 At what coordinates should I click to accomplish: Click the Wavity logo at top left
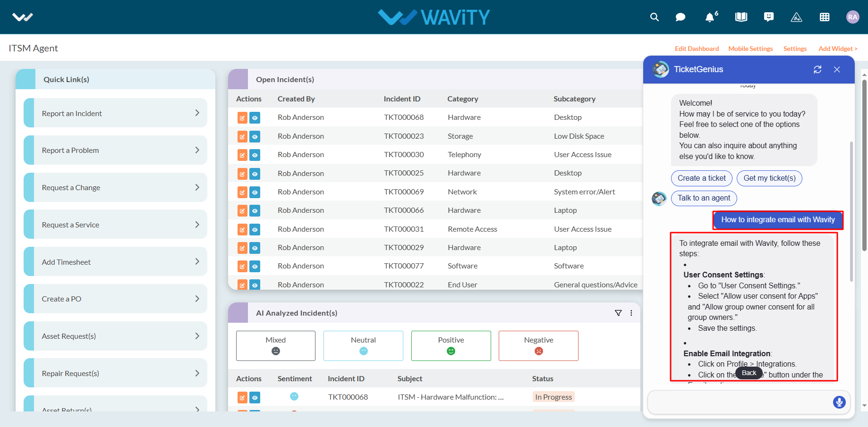coord(23,17)
